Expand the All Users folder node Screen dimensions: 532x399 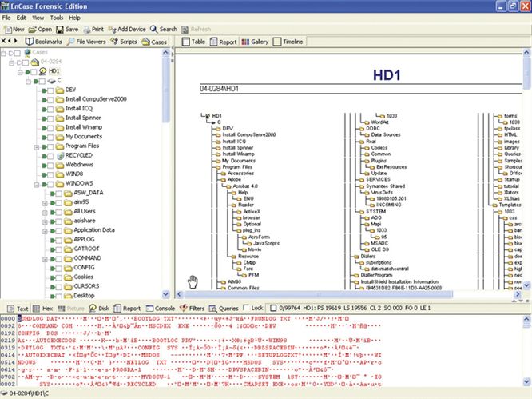(x=45, y=213)
